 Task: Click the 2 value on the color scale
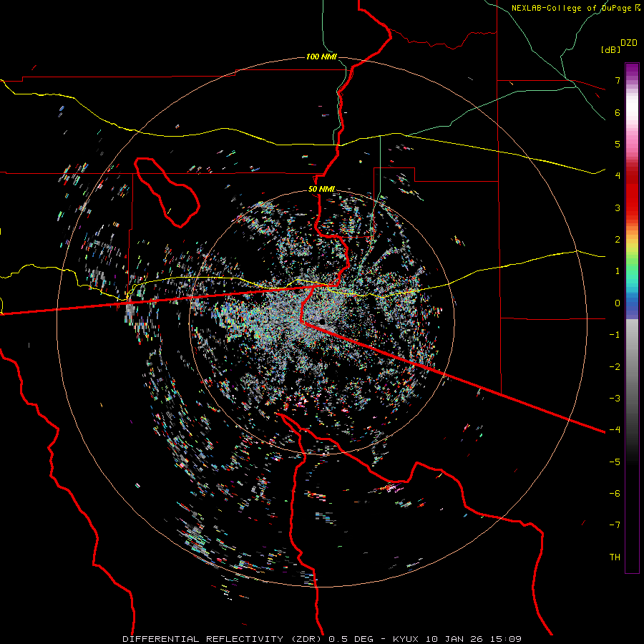(x=618, y=240)
